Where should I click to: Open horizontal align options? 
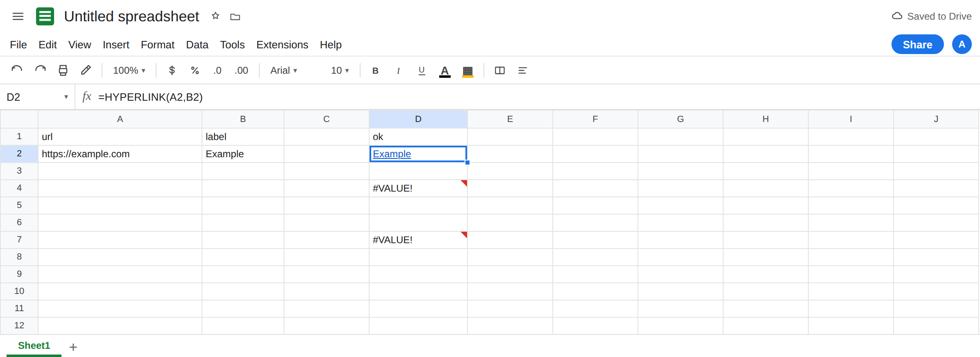522,70
